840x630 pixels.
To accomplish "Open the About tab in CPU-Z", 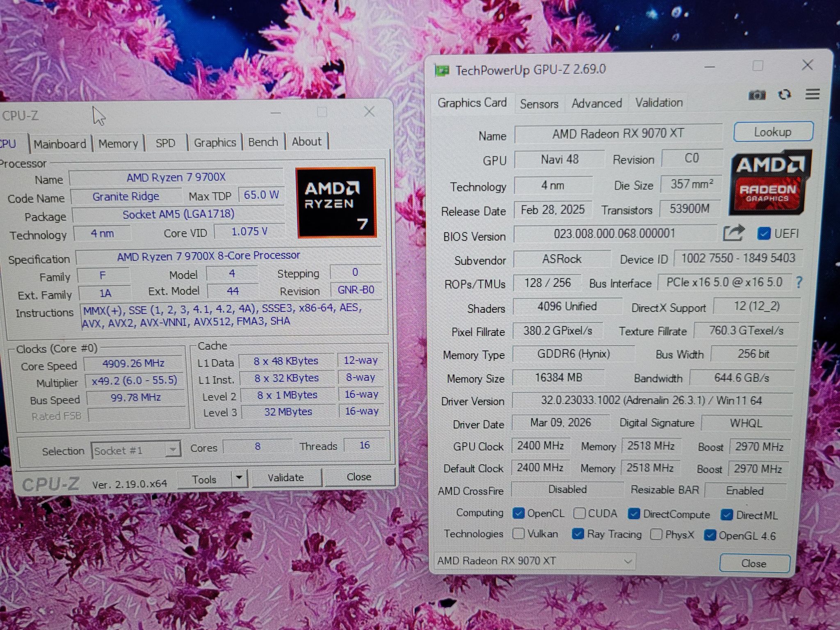I will 307,142.
